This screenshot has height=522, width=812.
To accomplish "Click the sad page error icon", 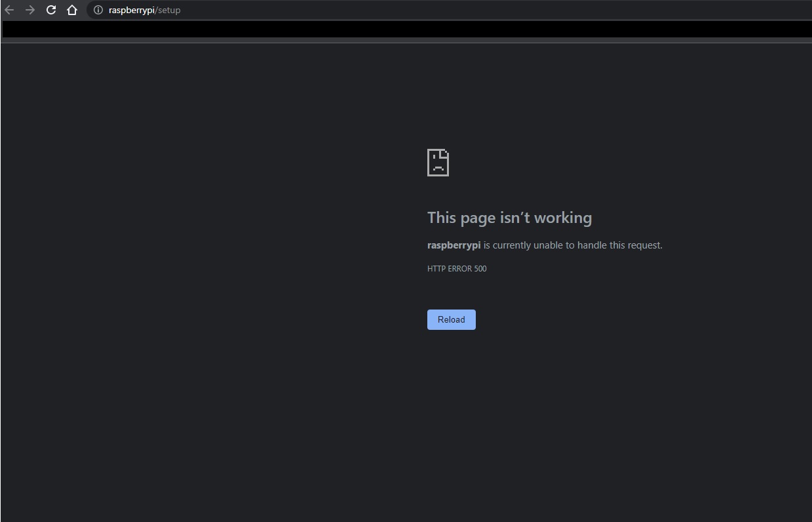I will pos(438,163).
